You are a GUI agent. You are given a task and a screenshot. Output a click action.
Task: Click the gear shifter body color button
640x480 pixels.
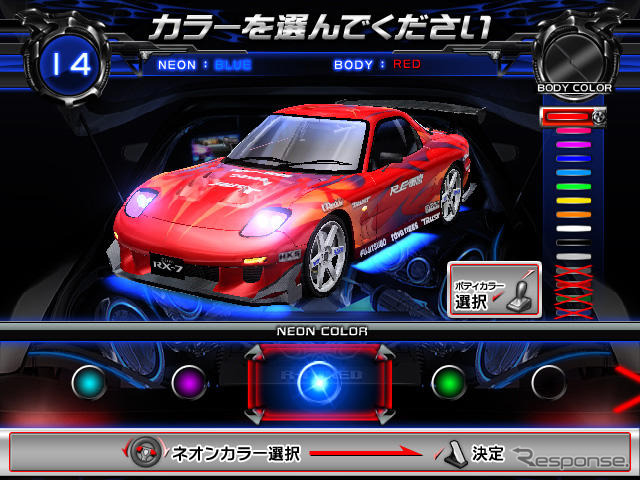pos(495,290)
